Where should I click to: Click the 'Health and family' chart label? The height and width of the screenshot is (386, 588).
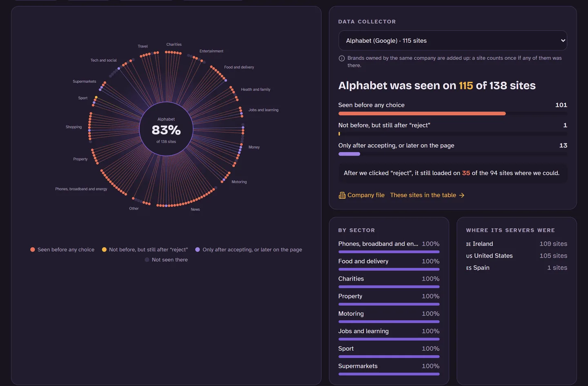coord(256,89)
